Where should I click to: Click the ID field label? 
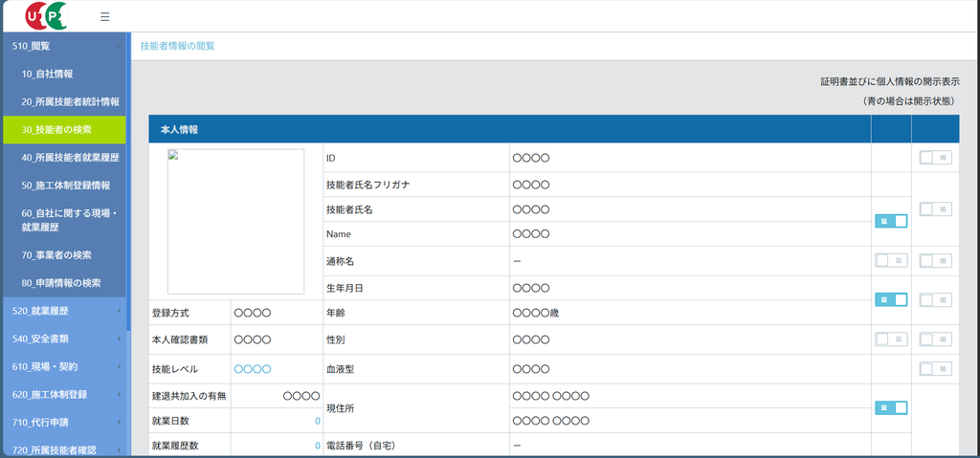coord(331,158)
